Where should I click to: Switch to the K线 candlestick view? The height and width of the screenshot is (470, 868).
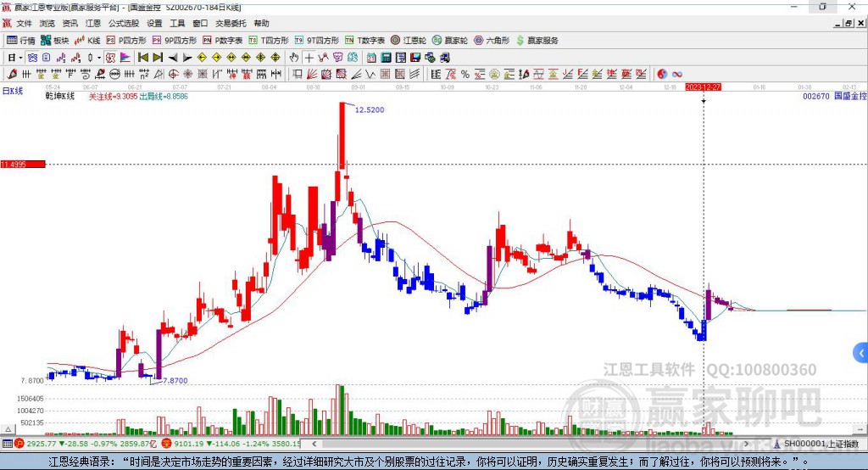[87, 41]
